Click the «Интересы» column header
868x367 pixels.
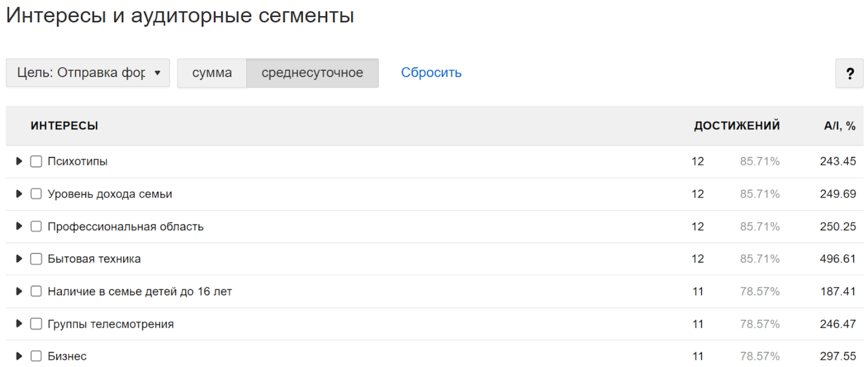point(64,126)
